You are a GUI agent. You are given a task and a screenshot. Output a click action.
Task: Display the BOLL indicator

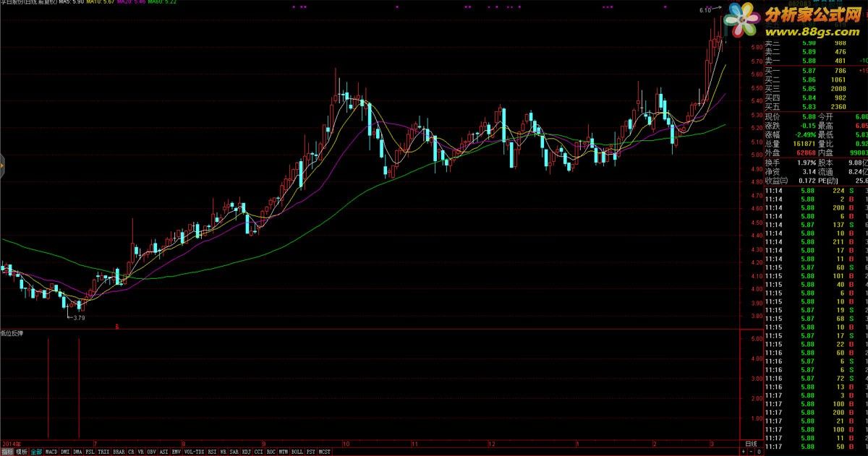(297, 452)
